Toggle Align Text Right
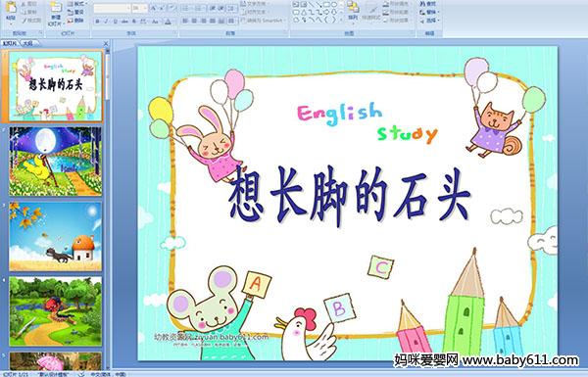The width and height of the screenshot is (588, 377). pos(203,21)
